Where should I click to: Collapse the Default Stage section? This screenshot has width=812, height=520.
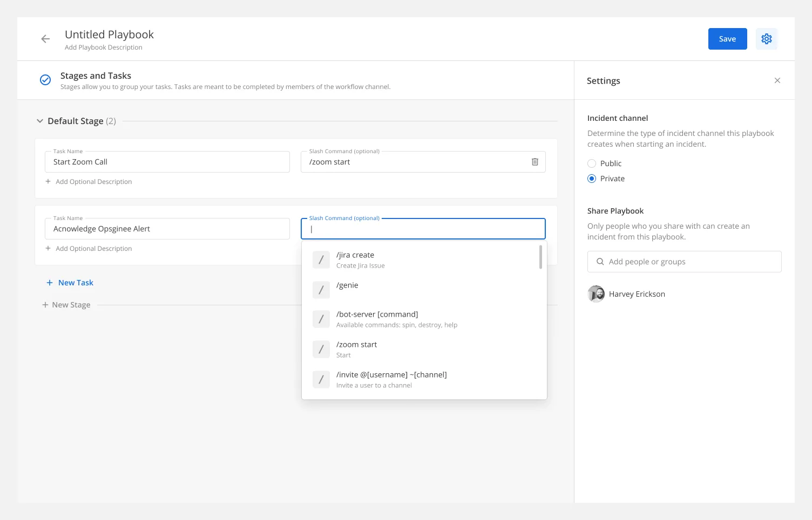click(40, 121)
